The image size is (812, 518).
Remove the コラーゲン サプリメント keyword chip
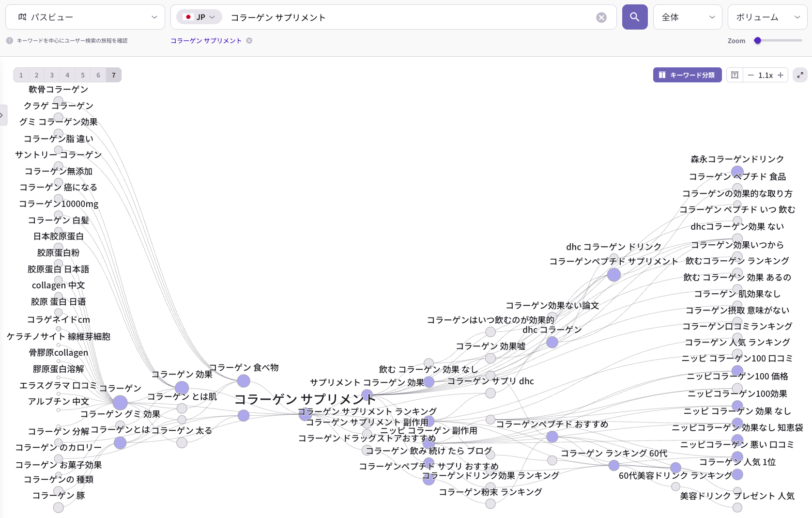pos(249,41)
